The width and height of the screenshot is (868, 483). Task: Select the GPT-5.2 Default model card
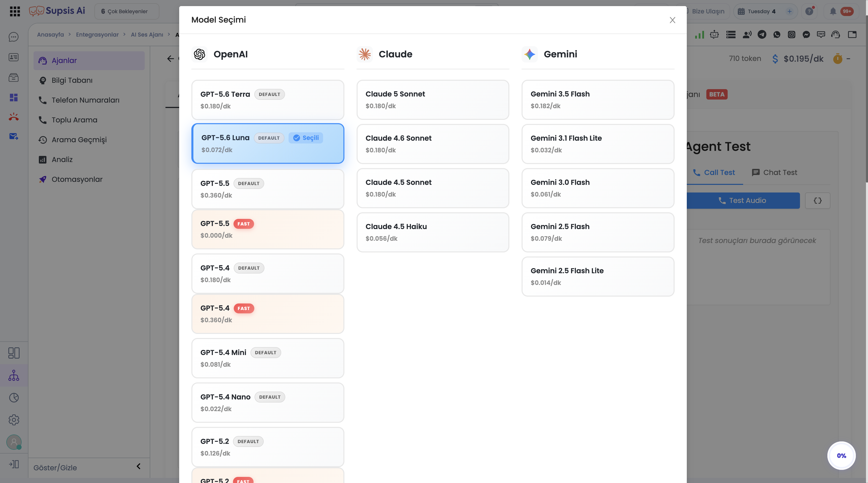(268, 447)
